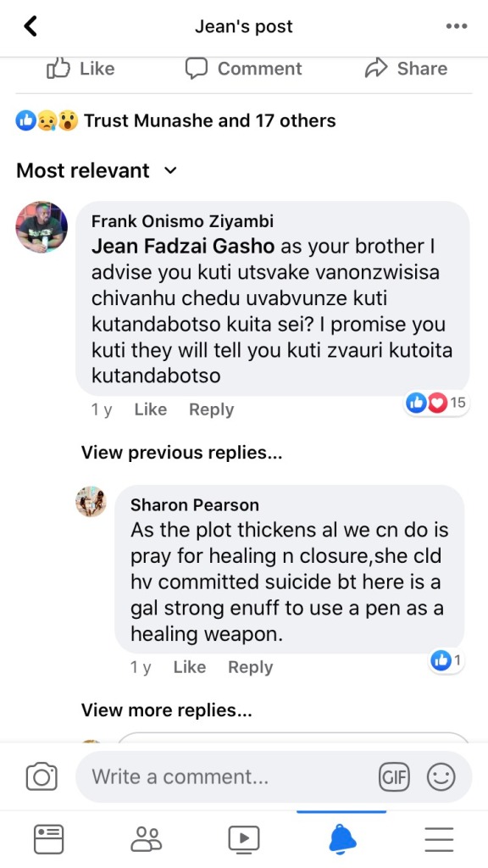Open the hamburger menu tab
The width and height of the screenshot is (488, 868).
(440, 838)
